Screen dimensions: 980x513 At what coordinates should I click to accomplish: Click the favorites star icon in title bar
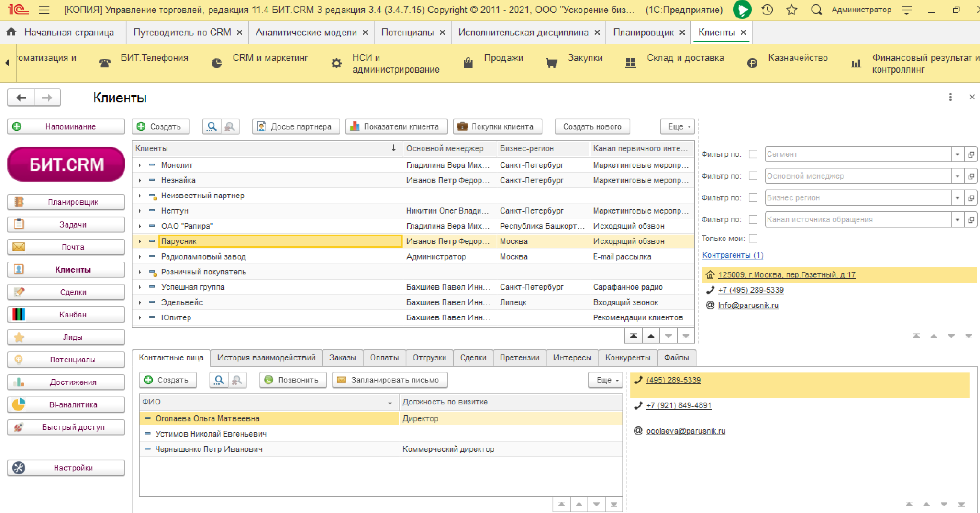point(791,10)
